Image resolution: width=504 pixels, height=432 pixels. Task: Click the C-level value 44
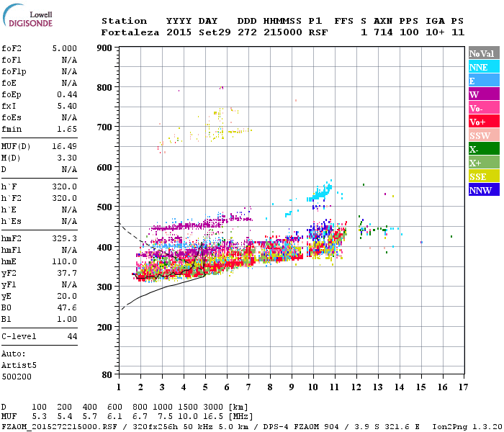(x=72, y=336)
